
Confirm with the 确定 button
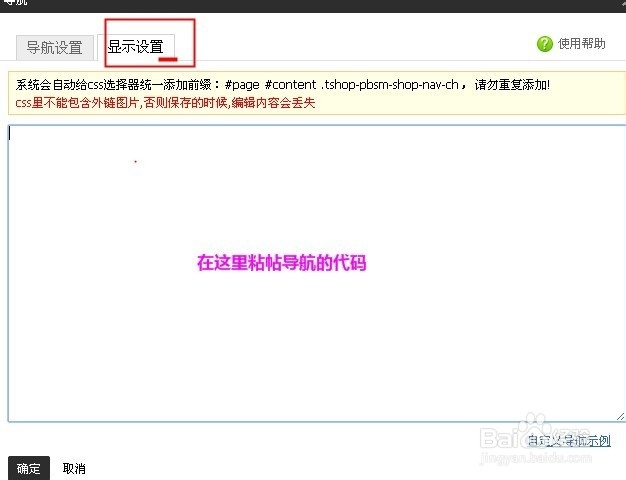click(x=29, y=468)
